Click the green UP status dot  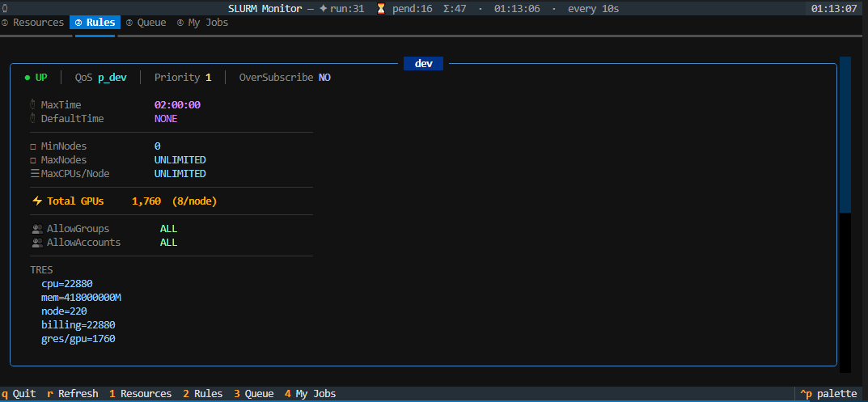coord(28,78)
